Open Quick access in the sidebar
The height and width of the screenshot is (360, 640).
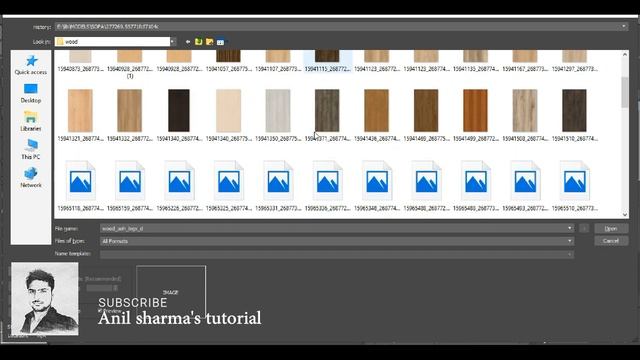(31, 65)
